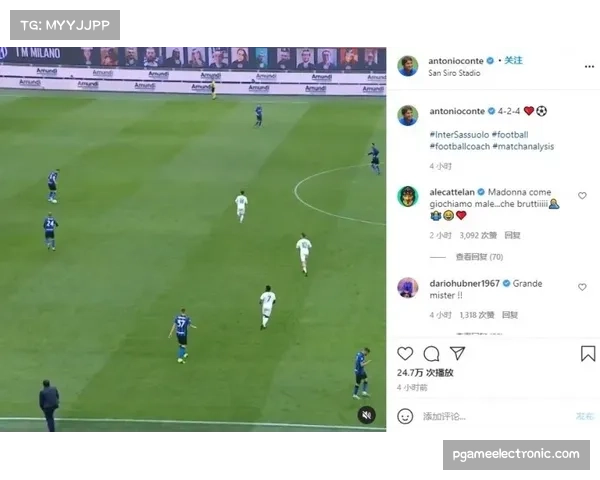The height and width of the screenshot is (480, 600).
Task: Open the #InterSassuolo hashtag
Action: (x=459, y=135)
